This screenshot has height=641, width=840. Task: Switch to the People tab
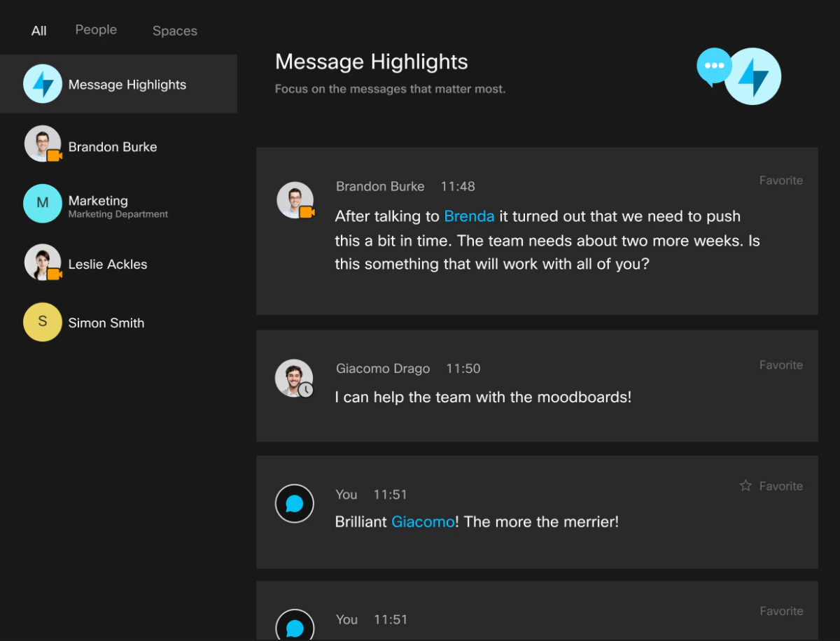96,30
